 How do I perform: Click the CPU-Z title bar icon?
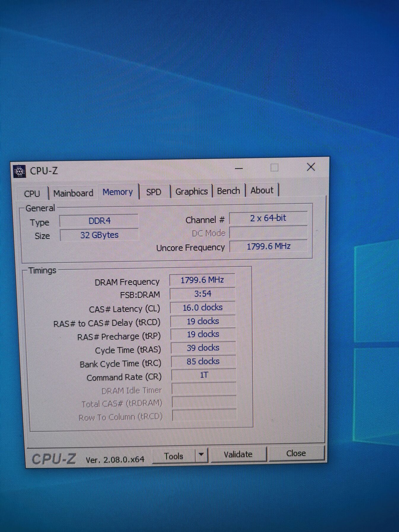20,171
